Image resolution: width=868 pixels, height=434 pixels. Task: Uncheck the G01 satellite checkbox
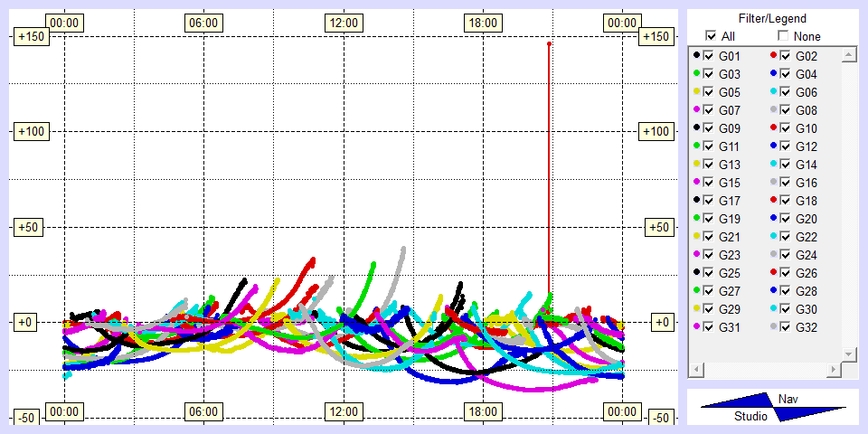coord(708,56)
